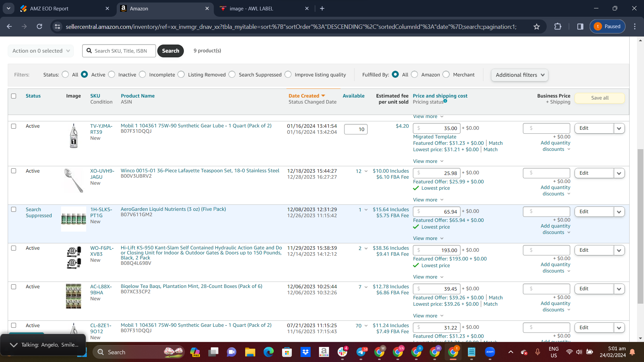This screenshot has height=362, width=644.
Task: Open the tab search dropdown
Action: click(x=8, y=8)
